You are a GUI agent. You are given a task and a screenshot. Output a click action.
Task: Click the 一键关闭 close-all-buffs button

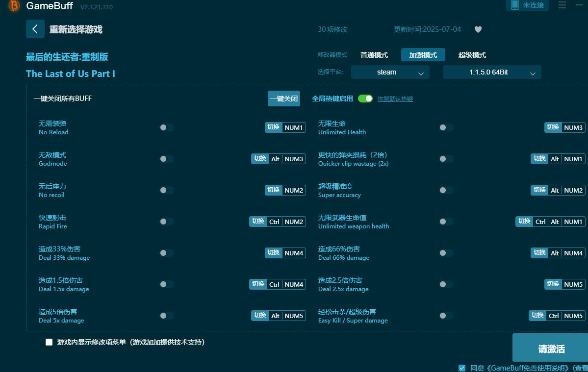pos(283,98)
